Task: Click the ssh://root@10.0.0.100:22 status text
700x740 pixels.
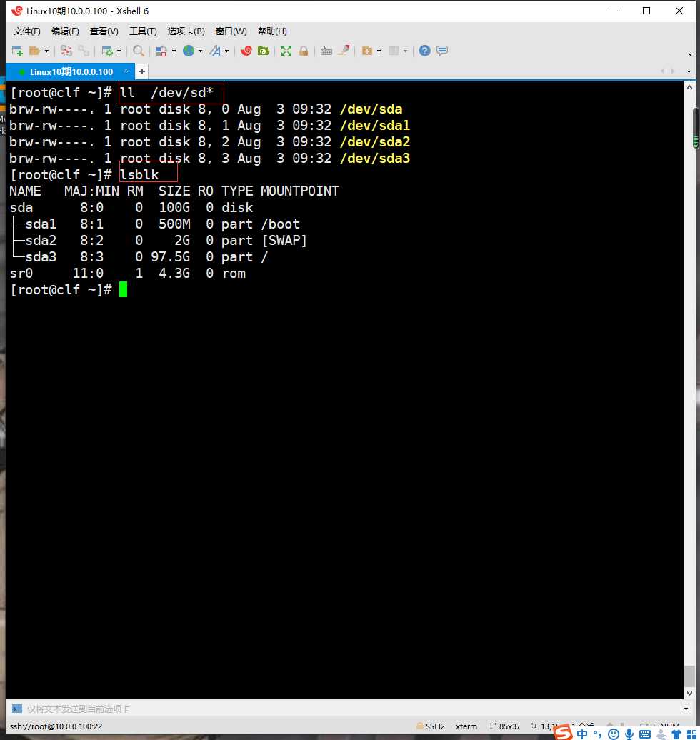Action: 56,726
